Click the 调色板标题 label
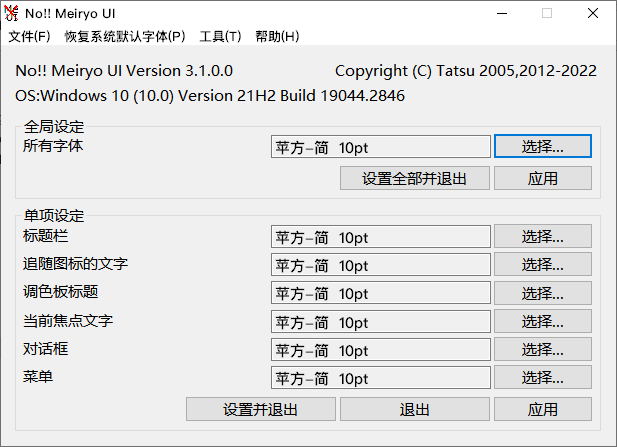 60,292
